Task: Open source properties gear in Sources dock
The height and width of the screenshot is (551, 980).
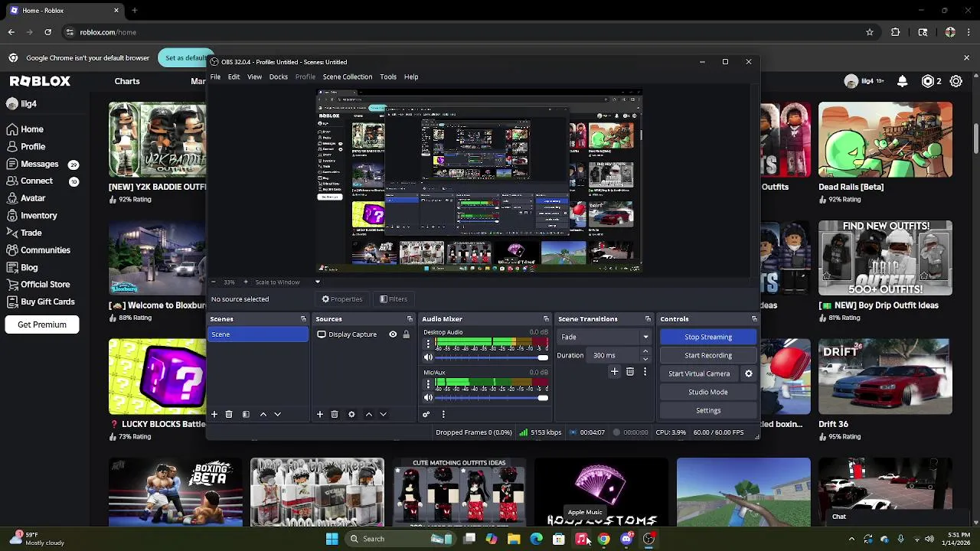Action: click(351, 414)
